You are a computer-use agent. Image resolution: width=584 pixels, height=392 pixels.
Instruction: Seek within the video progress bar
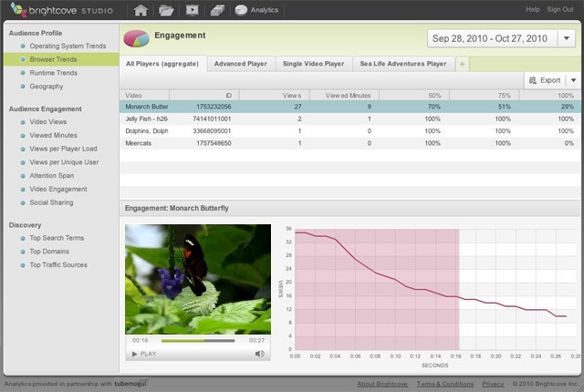(x=198, y=341)
